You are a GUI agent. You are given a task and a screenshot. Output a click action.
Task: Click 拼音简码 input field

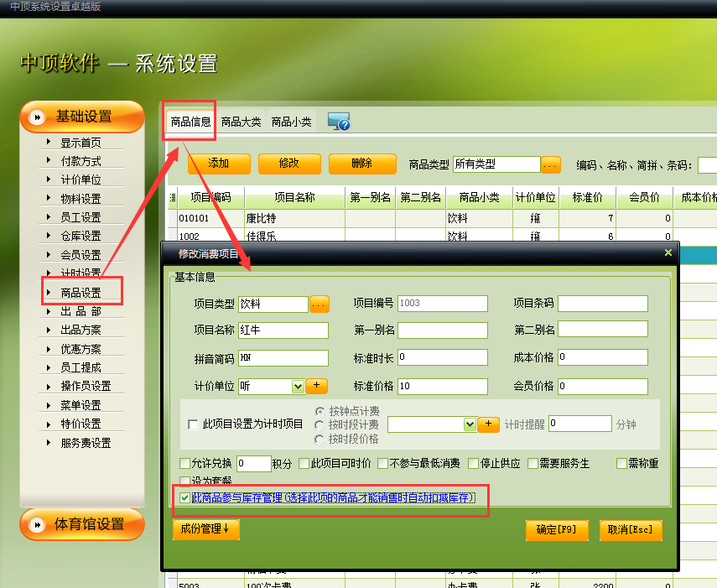point(283,358)
